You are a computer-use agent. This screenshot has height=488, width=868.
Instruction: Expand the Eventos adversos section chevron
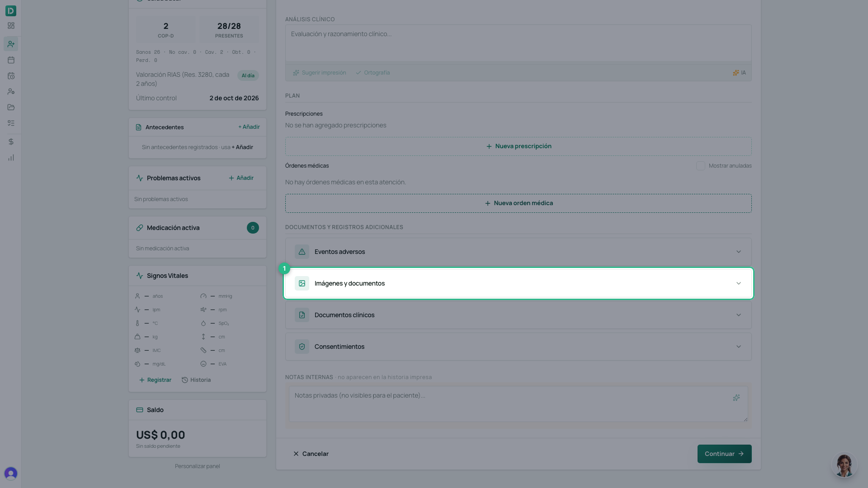tap(739, 252)
